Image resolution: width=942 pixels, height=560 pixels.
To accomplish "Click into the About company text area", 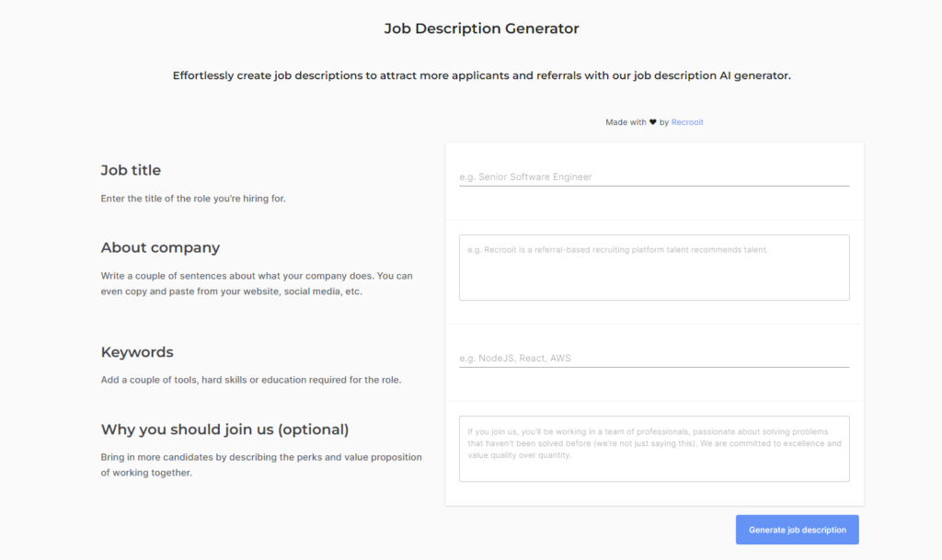I will click(x=654, y=268).
